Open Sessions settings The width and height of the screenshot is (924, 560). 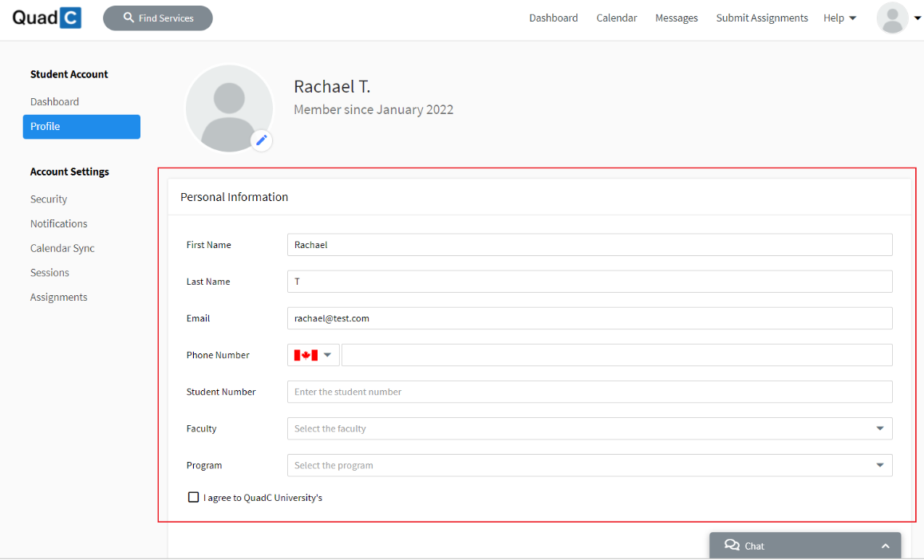tap(49, 273)
